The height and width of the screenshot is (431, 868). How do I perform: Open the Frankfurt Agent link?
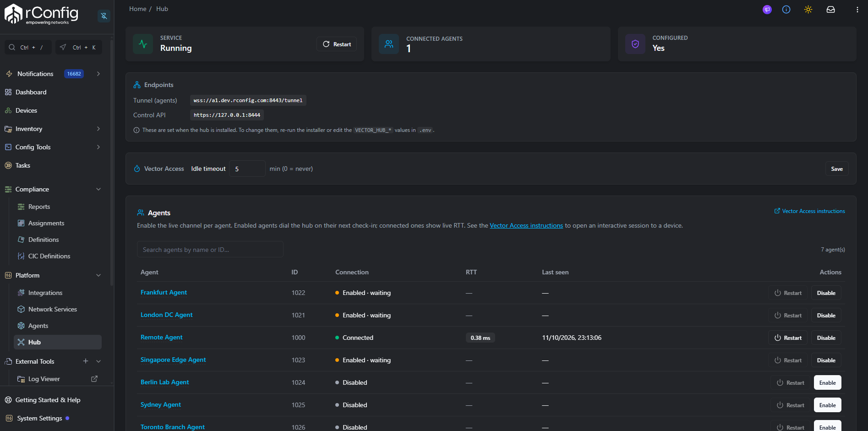(164, 292)
